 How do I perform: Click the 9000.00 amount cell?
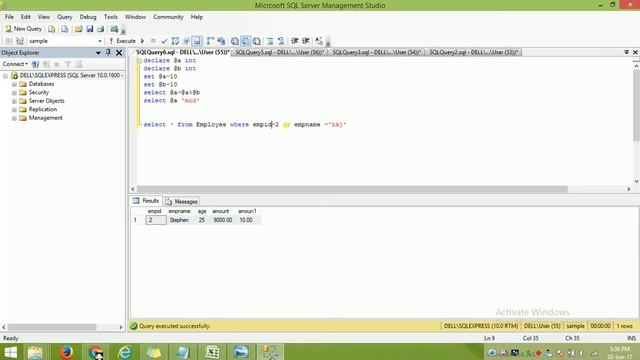tap(222, 220)
